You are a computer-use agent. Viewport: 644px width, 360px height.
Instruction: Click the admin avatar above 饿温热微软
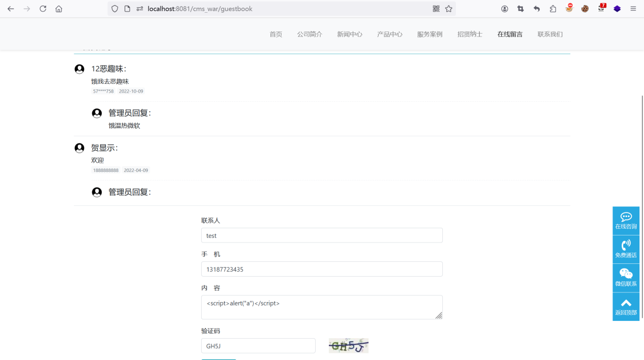[x=97, y=113]
